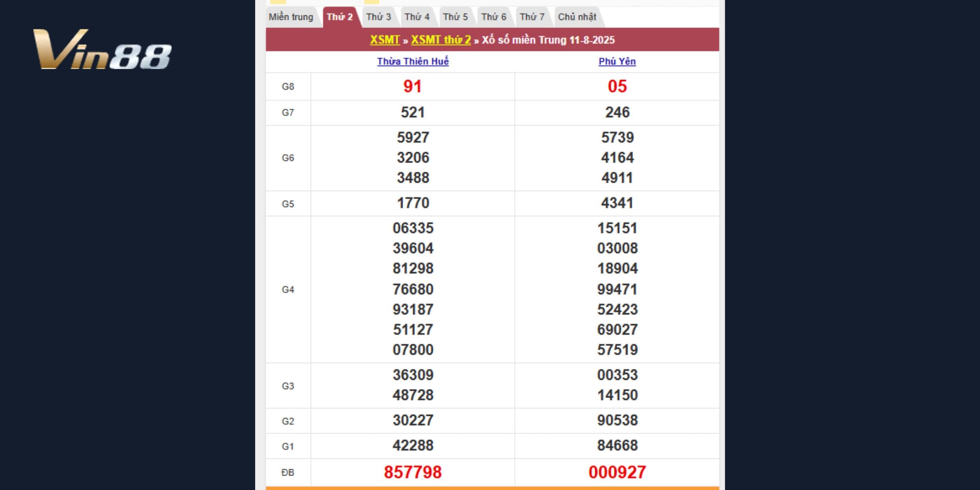
Task: Click the G6 number 5739
Action: point(617,138)
